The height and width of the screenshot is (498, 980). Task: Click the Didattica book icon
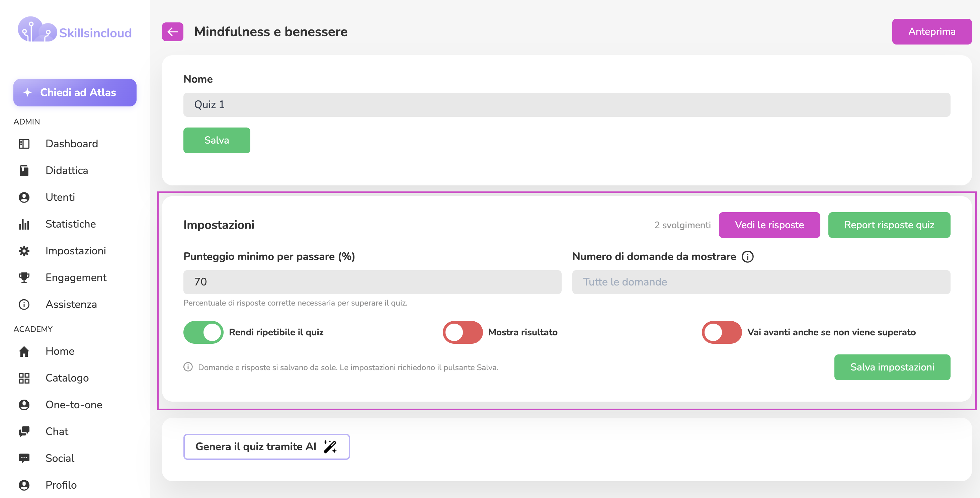tap(24, 170)
